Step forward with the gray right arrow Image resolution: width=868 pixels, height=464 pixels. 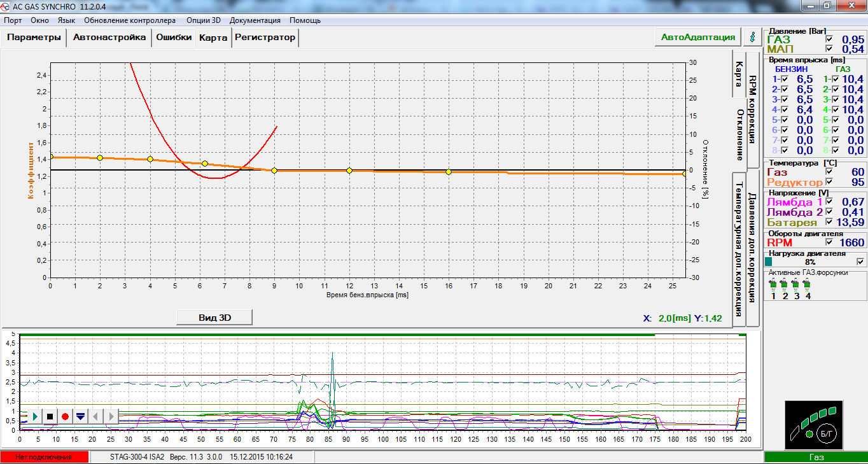coord(111,416)
